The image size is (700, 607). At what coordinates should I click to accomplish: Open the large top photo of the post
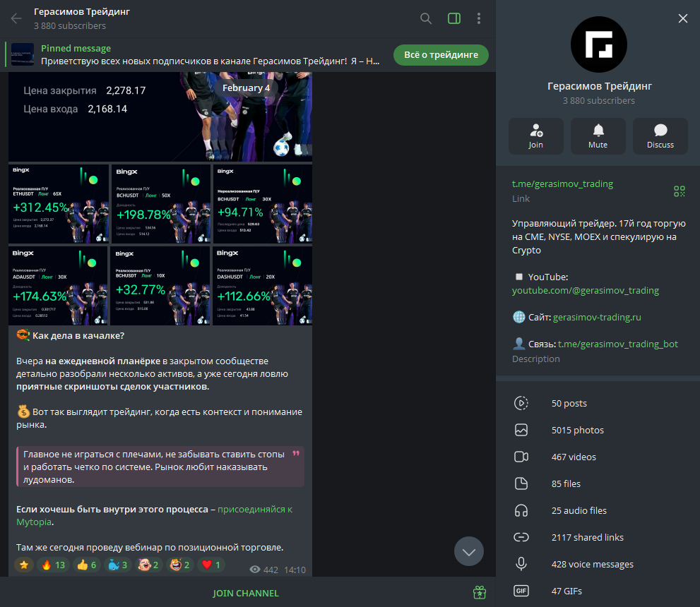point(160,117)
